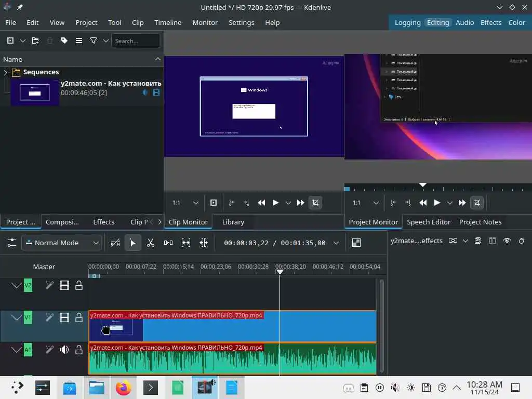Click Add Clip icon in project bin
The image size is (532, 399).
[10, 41]
